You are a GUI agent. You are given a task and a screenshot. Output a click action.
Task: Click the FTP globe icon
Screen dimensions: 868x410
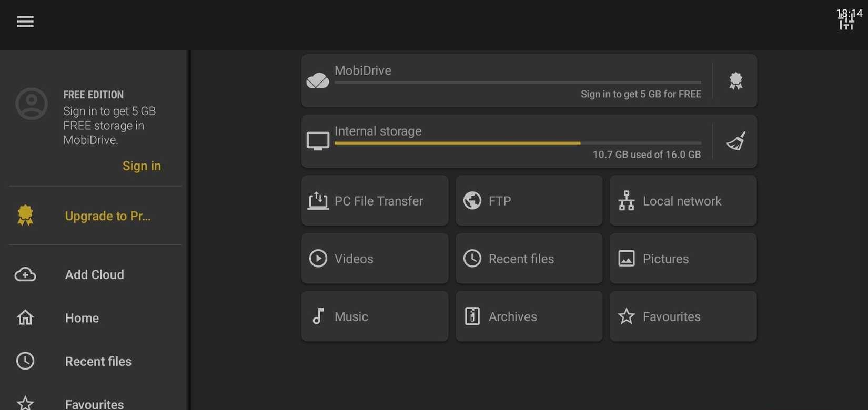point(472,201)
